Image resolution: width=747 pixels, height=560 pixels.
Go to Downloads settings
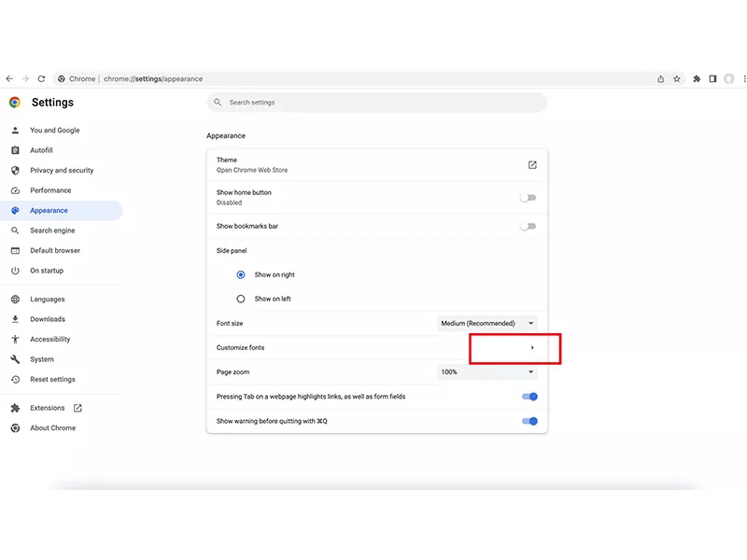(x=48, y=319)
